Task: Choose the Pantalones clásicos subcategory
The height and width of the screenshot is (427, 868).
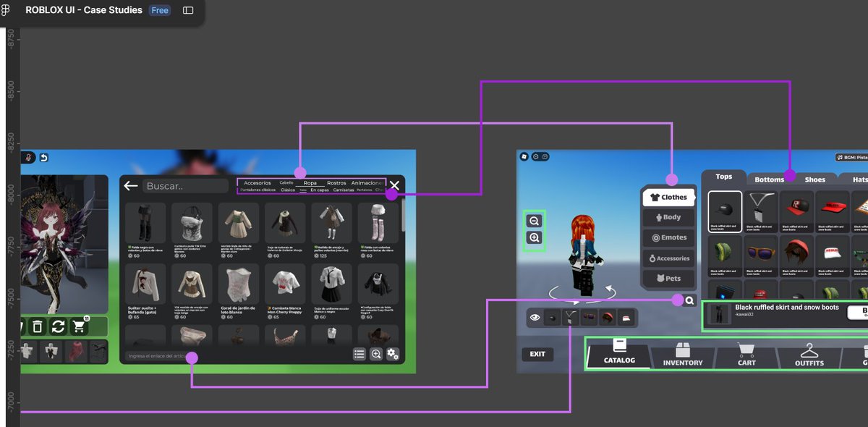Action: tap(258, 190)
